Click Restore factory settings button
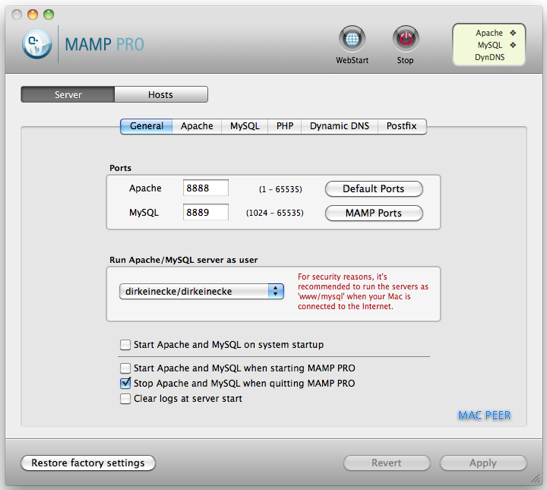 tap(88, 463)
